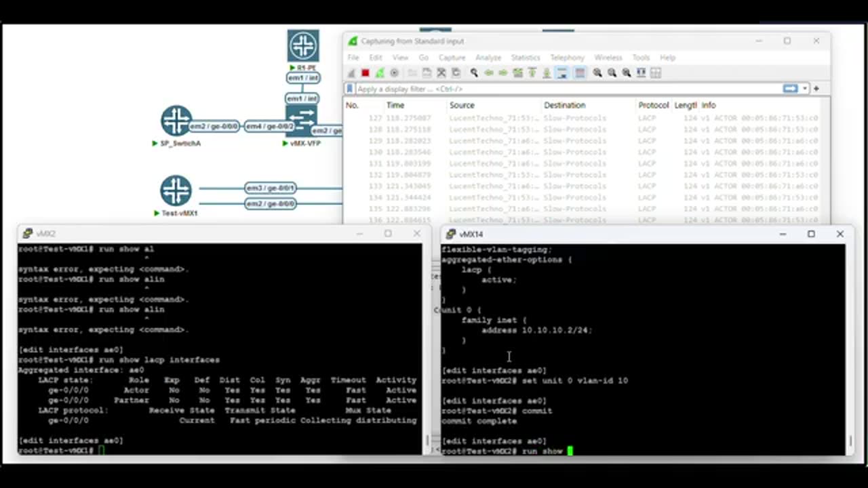
Task: Open the View menu in Wireshark
Action: pos(401,58)
